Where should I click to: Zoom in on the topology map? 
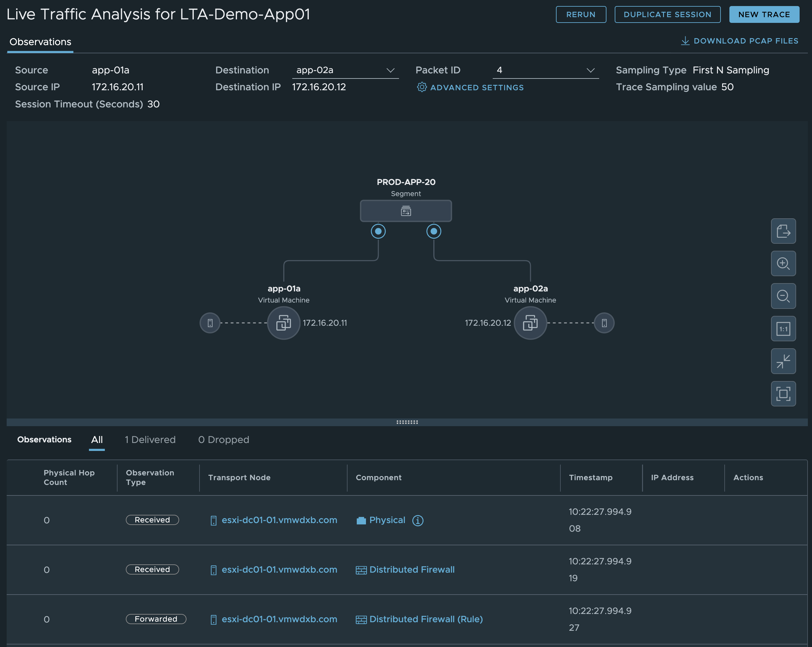[783, 263]
